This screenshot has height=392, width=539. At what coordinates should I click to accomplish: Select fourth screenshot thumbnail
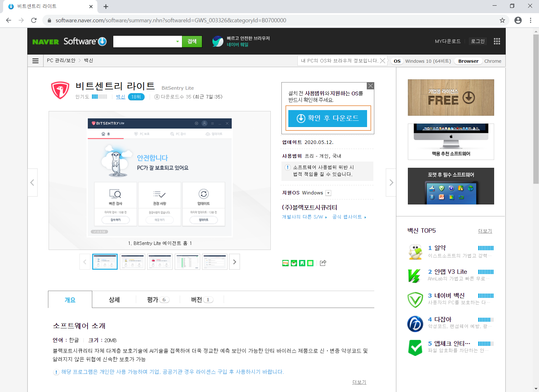[x=187, y=262]
